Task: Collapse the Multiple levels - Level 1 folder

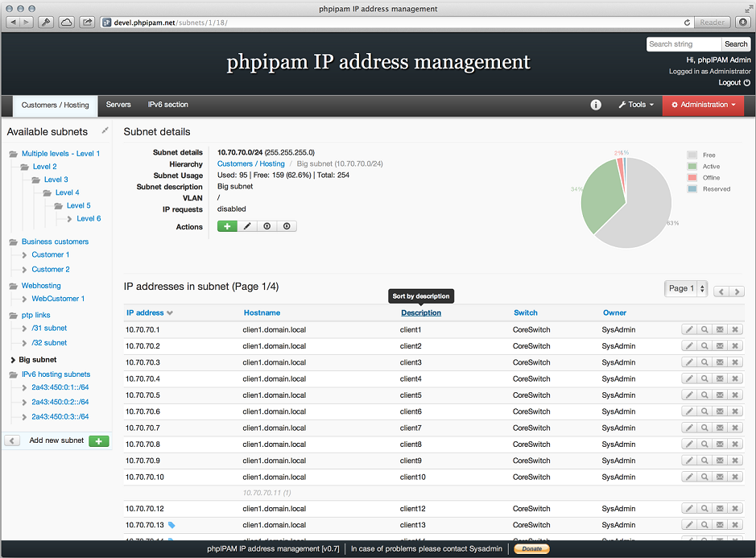Action: [x=13, y=154]
